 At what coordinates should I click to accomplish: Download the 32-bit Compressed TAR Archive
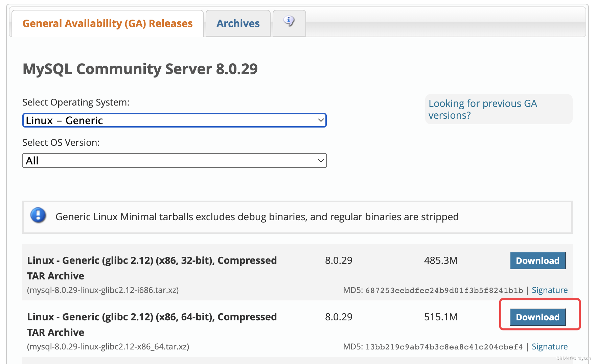click(x=538, y=260)
